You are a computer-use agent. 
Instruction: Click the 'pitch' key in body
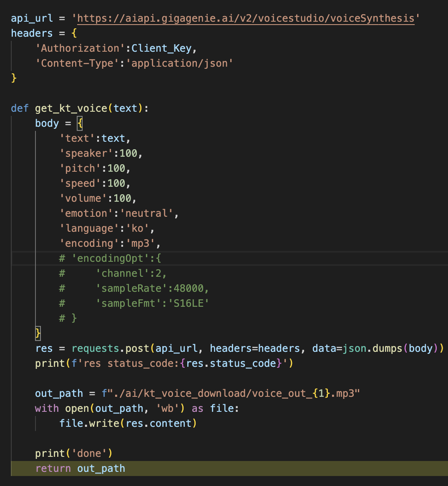coord(80,168)
